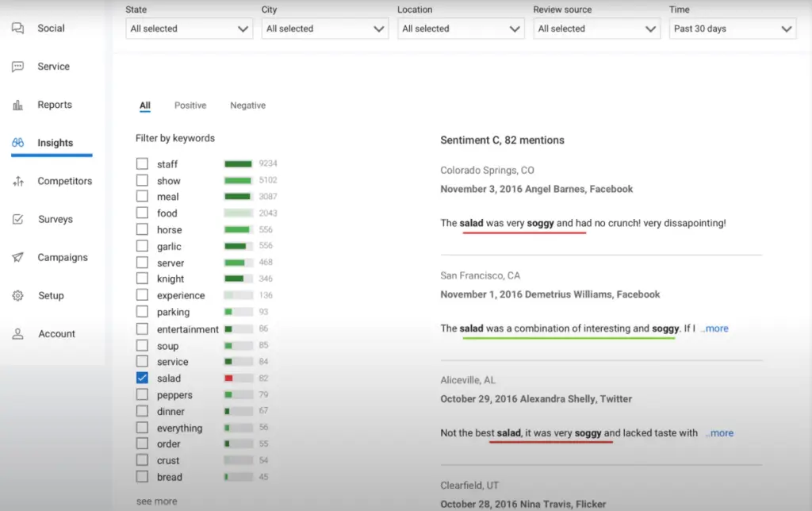Click the Social speech bubbles icon
The image size is (812, 511).
(17, 29)
